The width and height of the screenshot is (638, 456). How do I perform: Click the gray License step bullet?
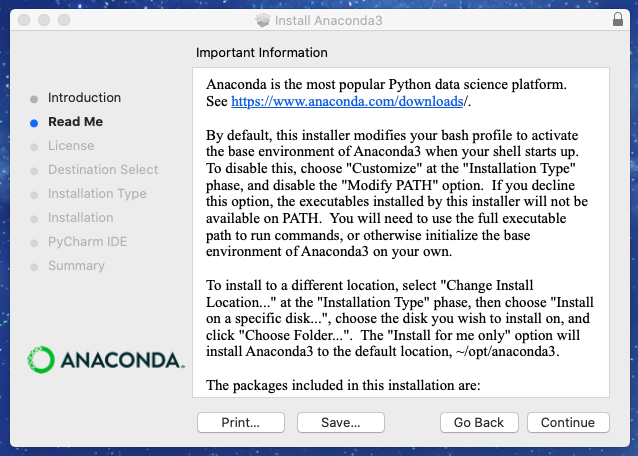[x=34, y=147]
